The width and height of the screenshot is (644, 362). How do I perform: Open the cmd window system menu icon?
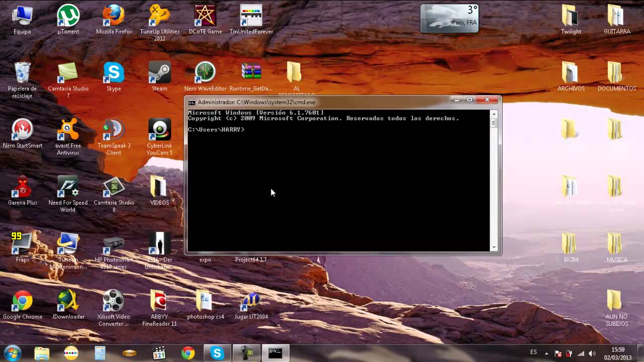(192, 102)
